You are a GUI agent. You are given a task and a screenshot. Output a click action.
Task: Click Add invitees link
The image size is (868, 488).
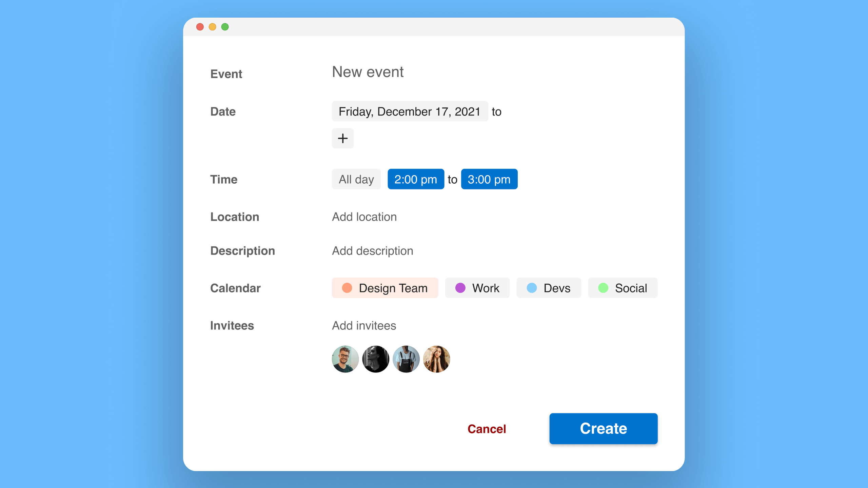[x=364, y=325]
